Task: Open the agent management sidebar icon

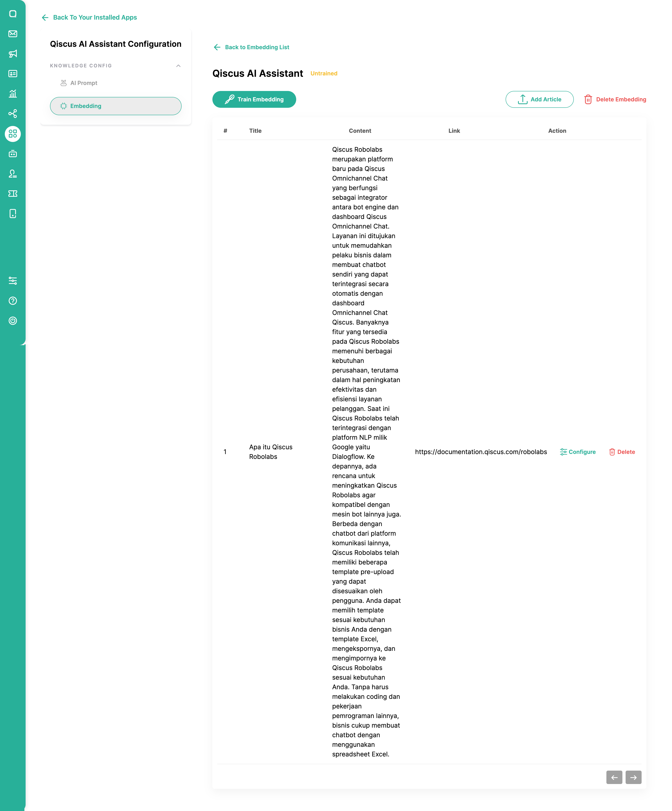Action: point(13,174)
